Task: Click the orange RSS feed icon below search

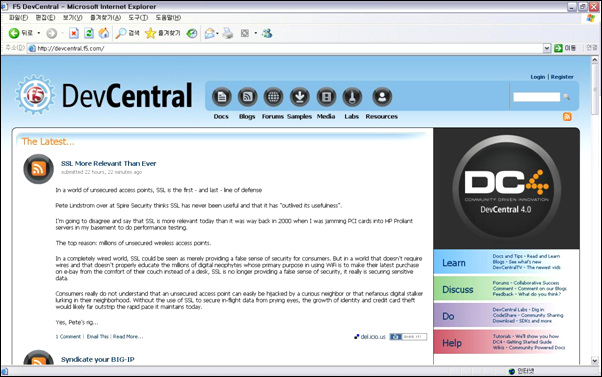Action: (x=567, y=117)
